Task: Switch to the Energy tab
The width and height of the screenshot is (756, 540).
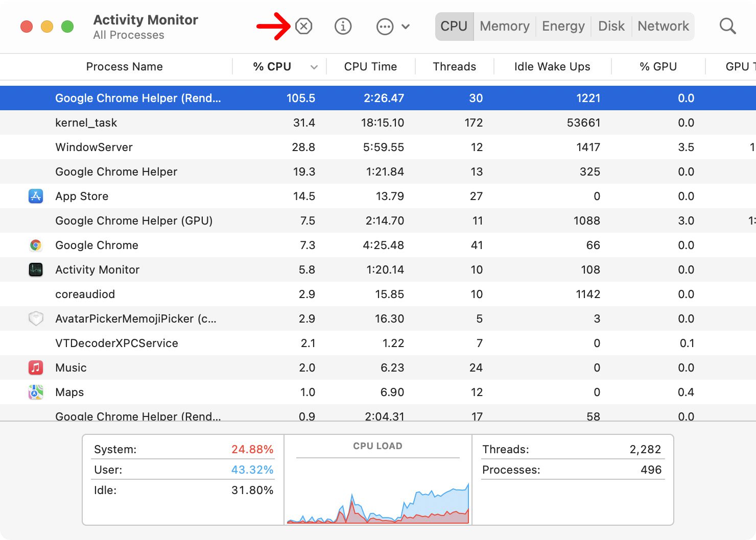Action: pos(563,26)
